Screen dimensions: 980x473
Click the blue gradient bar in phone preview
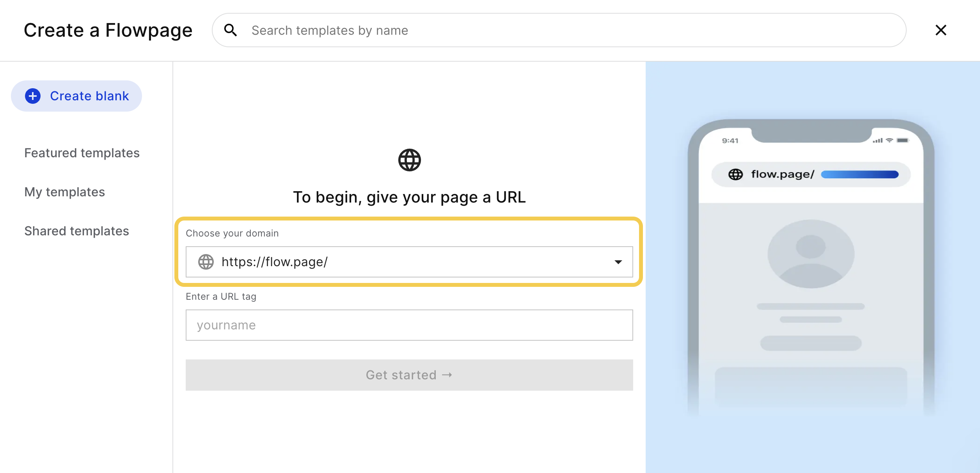tap(860, 174)
